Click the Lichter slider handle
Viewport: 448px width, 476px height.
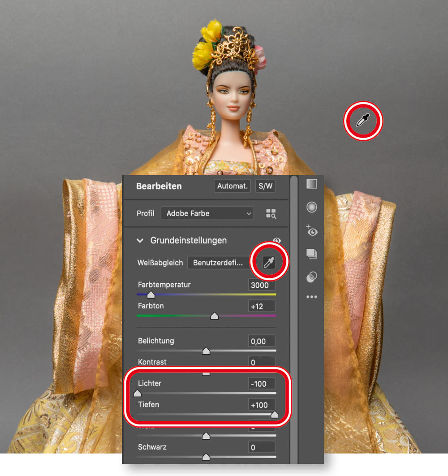(137, 393)
